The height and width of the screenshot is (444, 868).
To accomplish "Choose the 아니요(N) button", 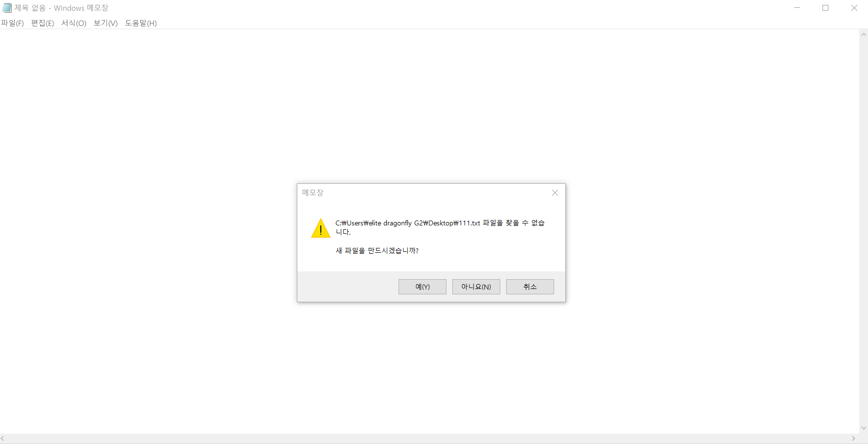I will (476, 287).
